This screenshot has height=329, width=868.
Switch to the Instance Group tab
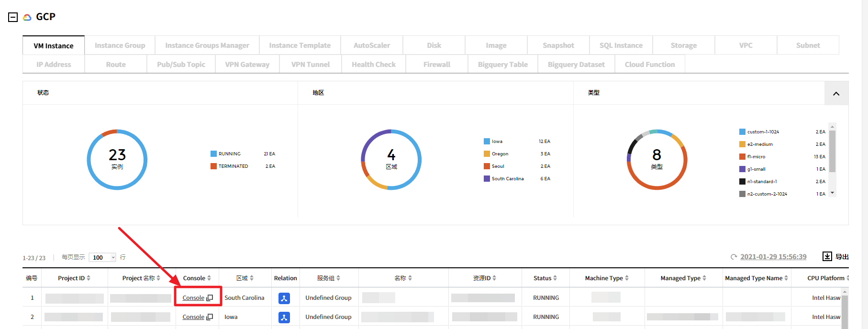[x=120, y=45]
